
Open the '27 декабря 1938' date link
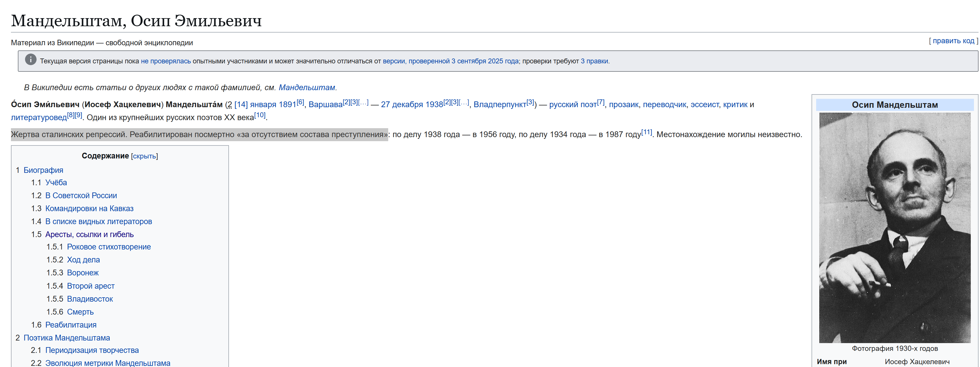tap(412, 105)
